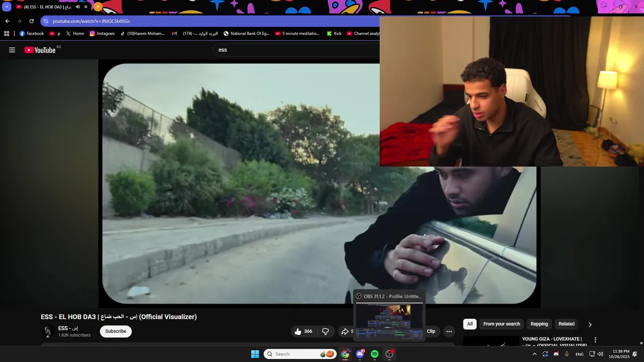Dislike the video
The height and width of the screenshot is (362, 644).
point(326,331)
